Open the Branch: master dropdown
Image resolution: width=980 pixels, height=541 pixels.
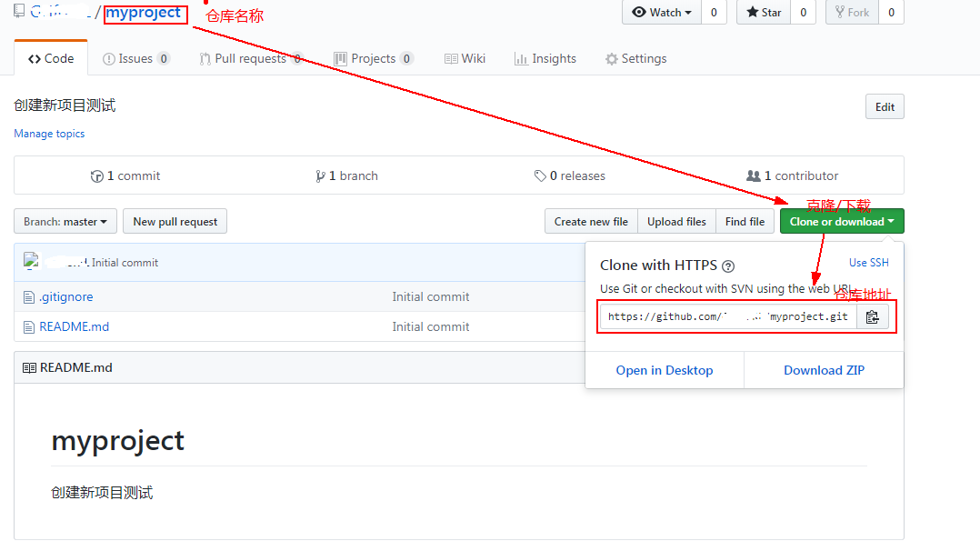65,222
